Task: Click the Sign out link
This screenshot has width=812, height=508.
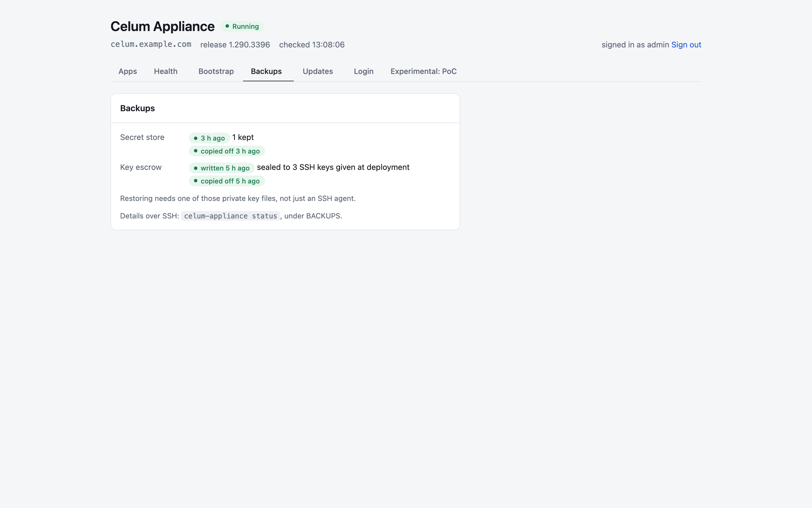Action: pyautogui.click(x=686, y=45)
